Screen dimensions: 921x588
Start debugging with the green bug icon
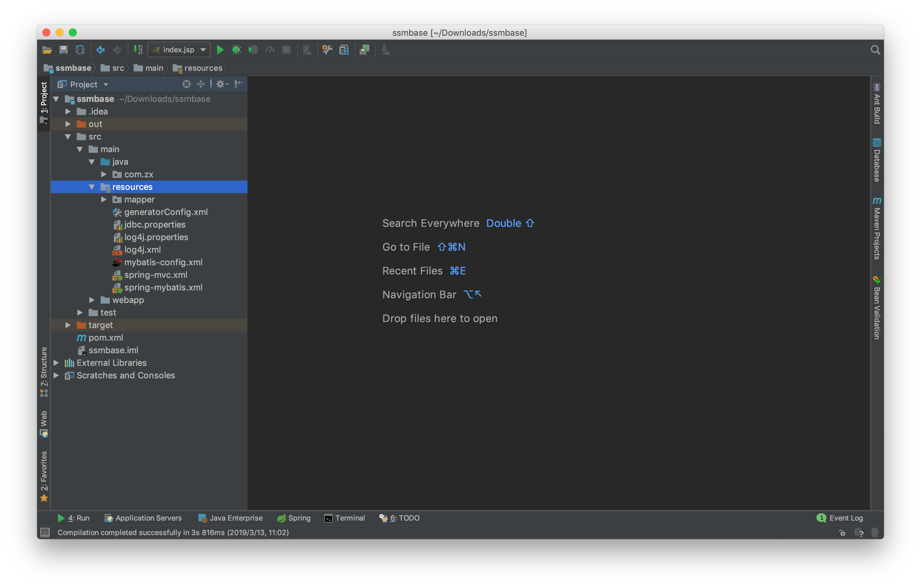236,50
